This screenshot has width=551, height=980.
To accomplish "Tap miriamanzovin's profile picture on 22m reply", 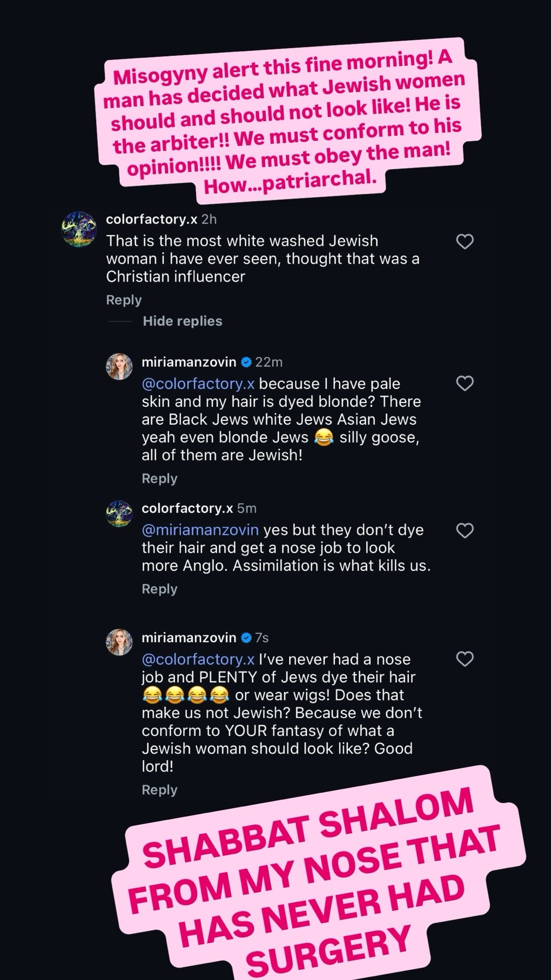I will point(119,367).
